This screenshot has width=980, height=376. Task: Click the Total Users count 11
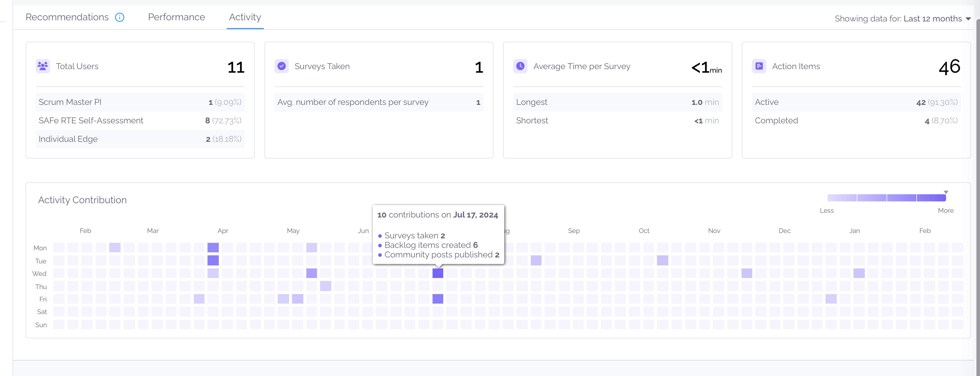(x=236, y=67)
